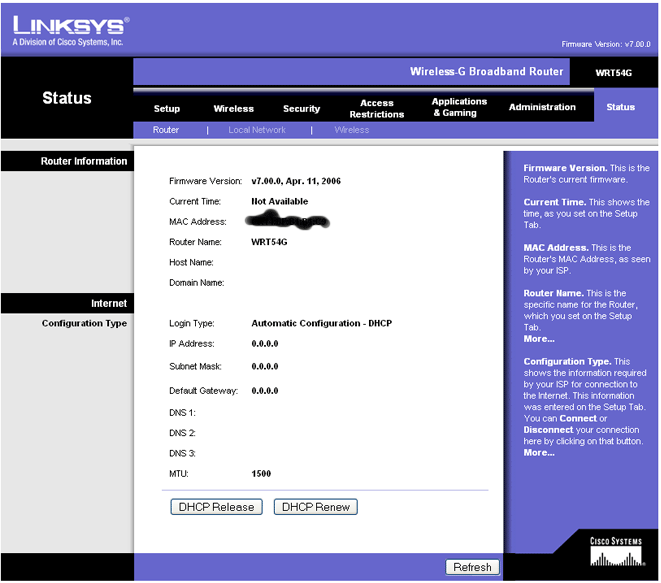
Task: Click the DHCP Release button
Action: pos(216,507)
